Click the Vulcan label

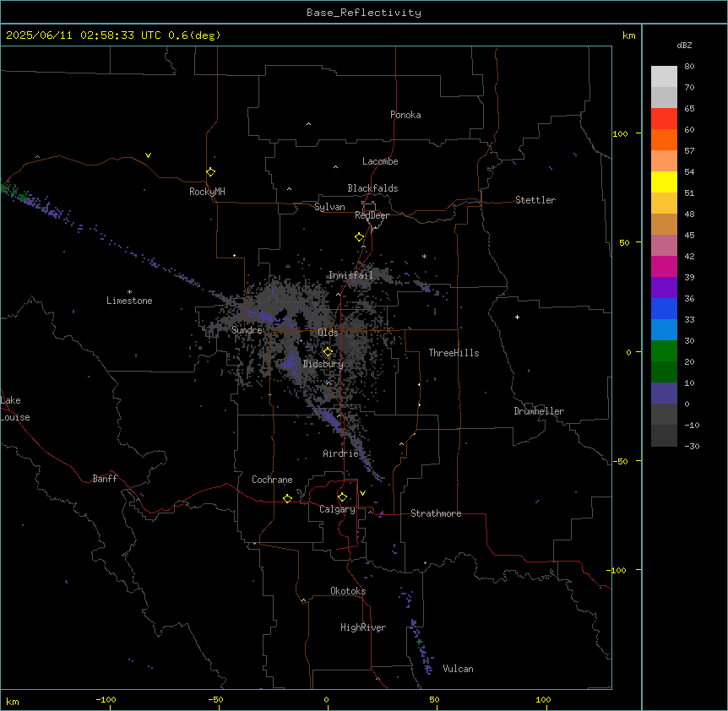tap(459, 669)
